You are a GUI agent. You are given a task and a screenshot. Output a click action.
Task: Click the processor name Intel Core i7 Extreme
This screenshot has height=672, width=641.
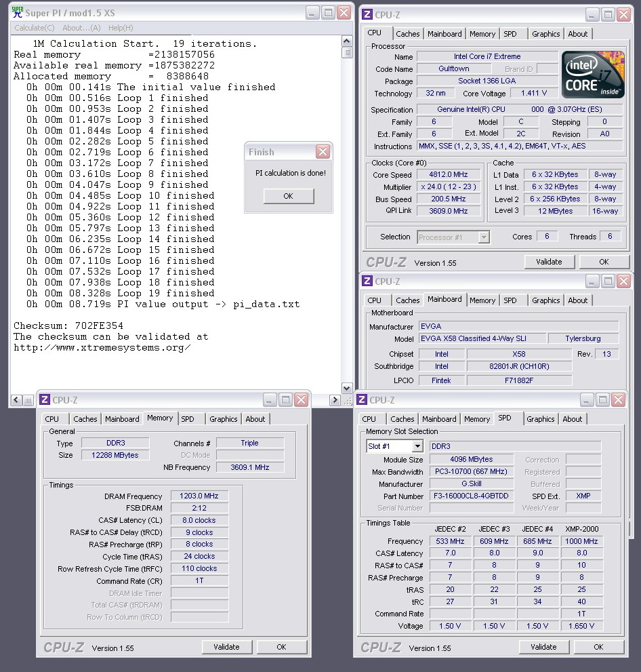coord(487,56)
